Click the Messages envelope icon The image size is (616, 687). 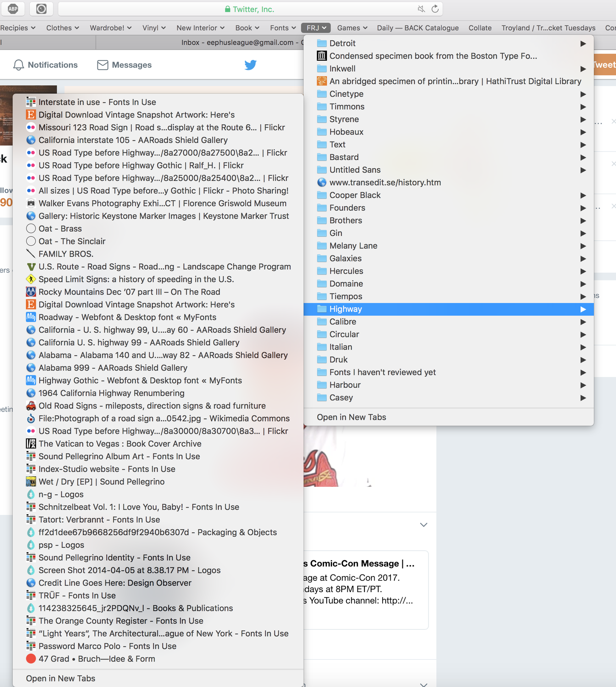(x=103, y=65)
